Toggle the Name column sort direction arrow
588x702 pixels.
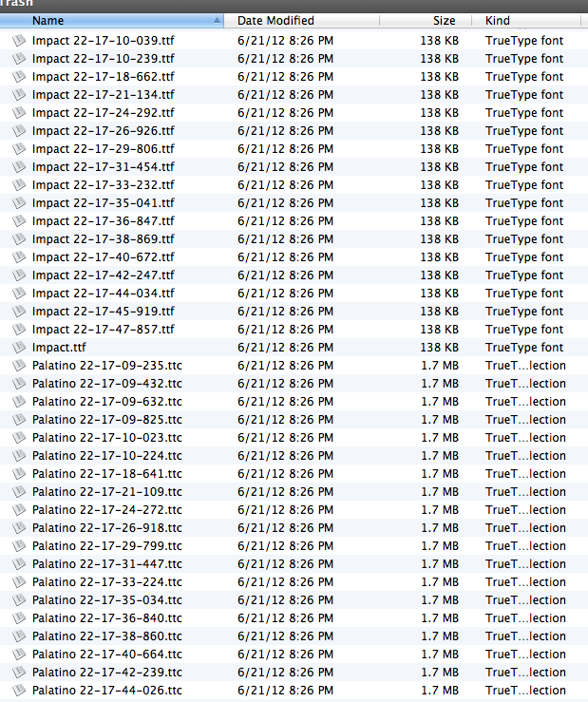coord(218,21)
